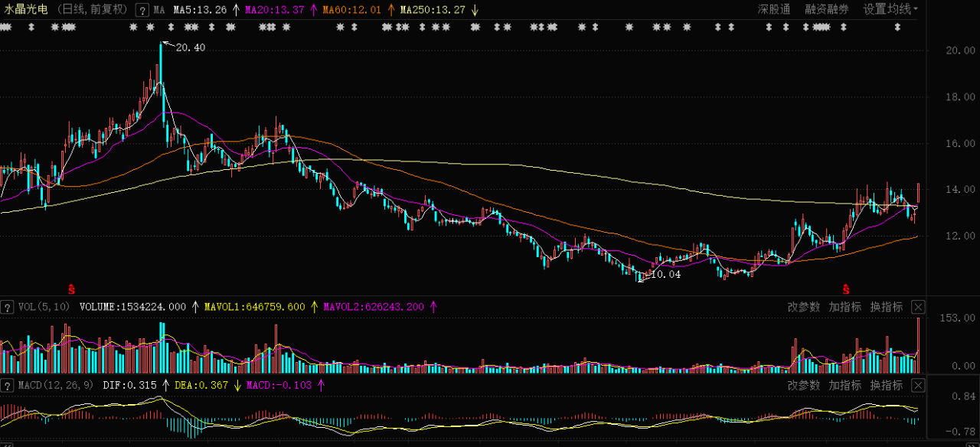Open 换指标 in the VOL panel

[887, 307]
